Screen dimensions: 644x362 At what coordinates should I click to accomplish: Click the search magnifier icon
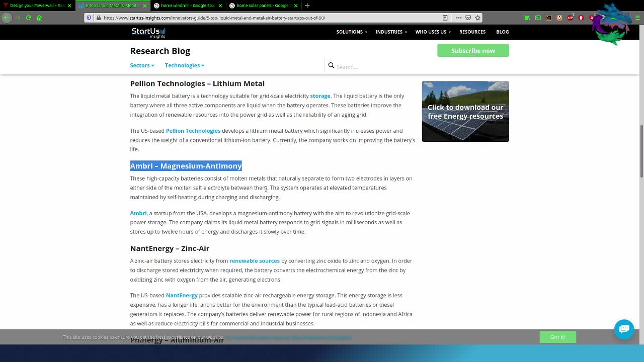coord(331,66)
